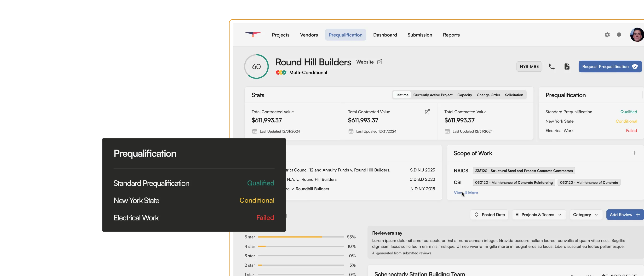Open the All Projects & Teams dropdown

point(539,215)
